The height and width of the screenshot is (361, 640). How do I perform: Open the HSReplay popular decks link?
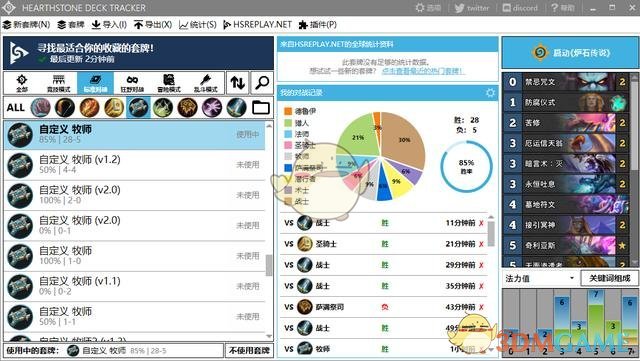coord(422,71)
